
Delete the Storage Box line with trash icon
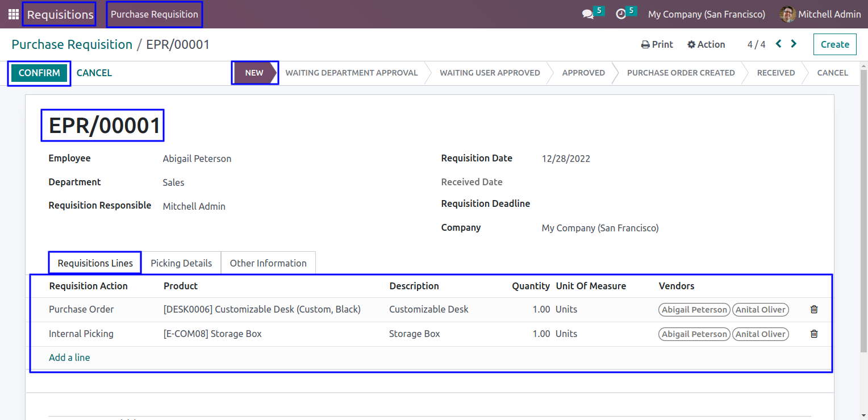(814, 334)
